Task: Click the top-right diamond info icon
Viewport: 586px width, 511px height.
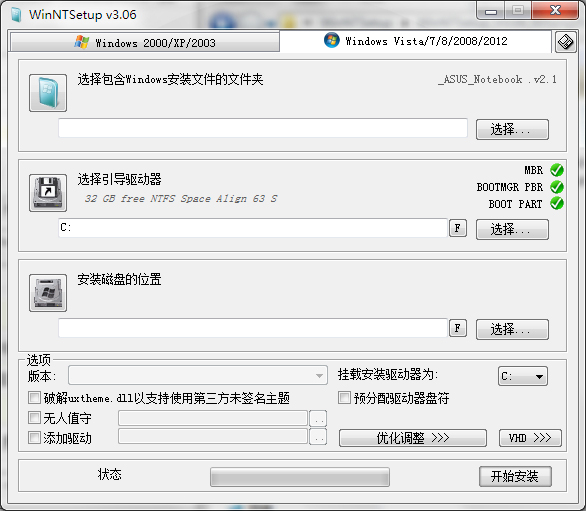Action: [x=565, y=42]
